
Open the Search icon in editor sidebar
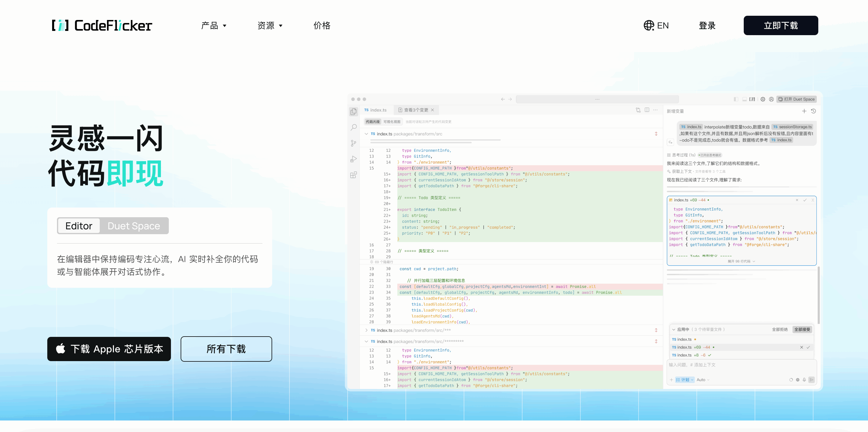[353, 127]
